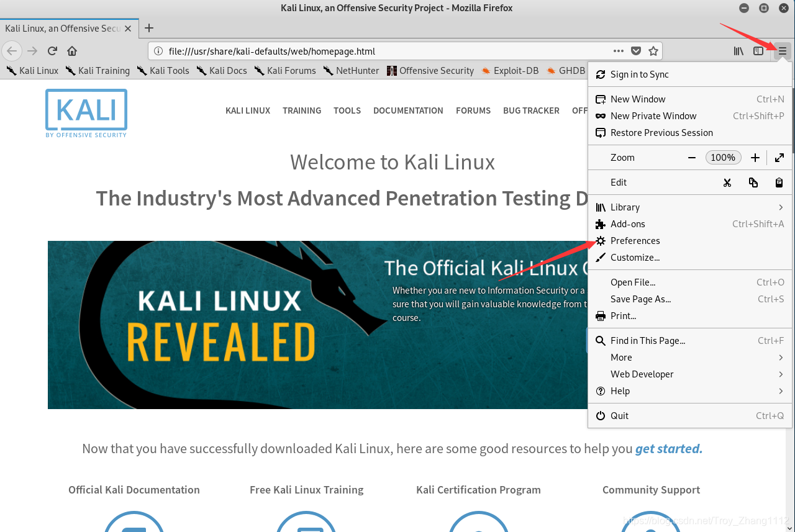Click Print... in the menu
This screenshot has width=795, height=532.
pos(690,316)
